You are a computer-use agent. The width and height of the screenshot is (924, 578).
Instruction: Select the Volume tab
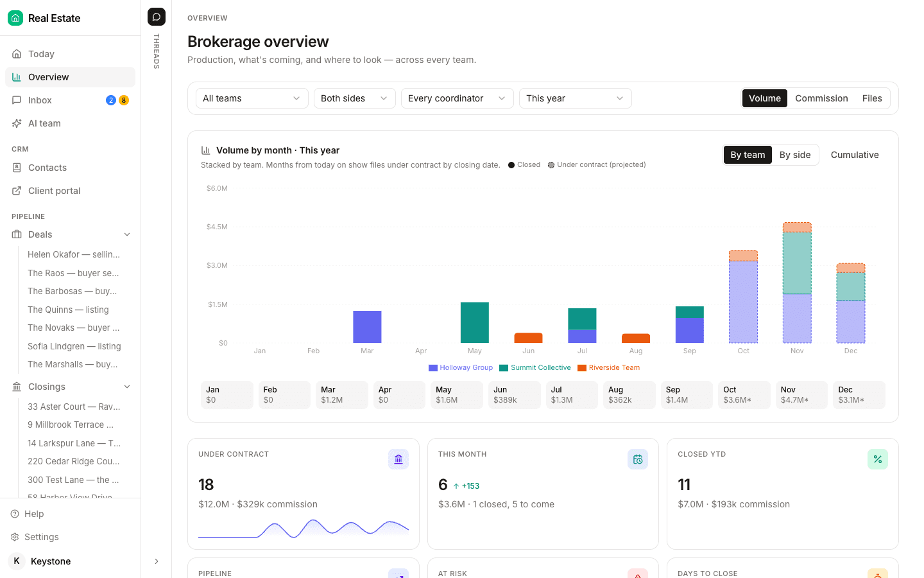click(765, 98)
